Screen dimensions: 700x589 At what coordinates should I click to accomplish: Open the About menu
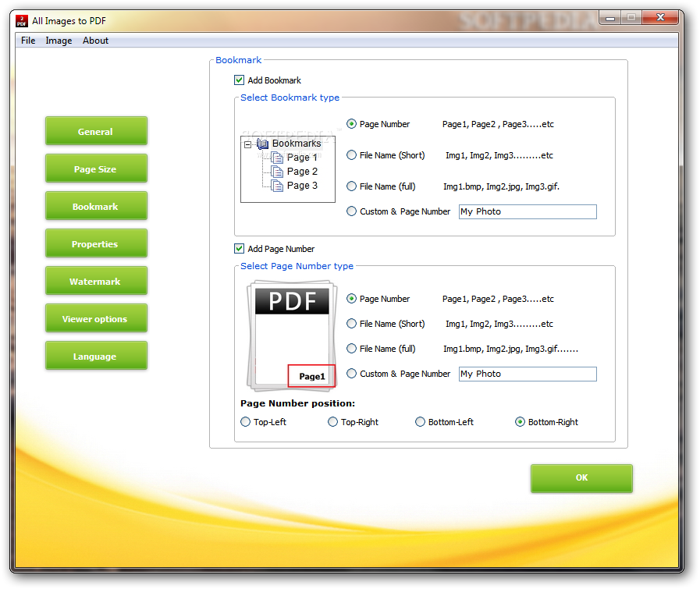click(95, 41)
